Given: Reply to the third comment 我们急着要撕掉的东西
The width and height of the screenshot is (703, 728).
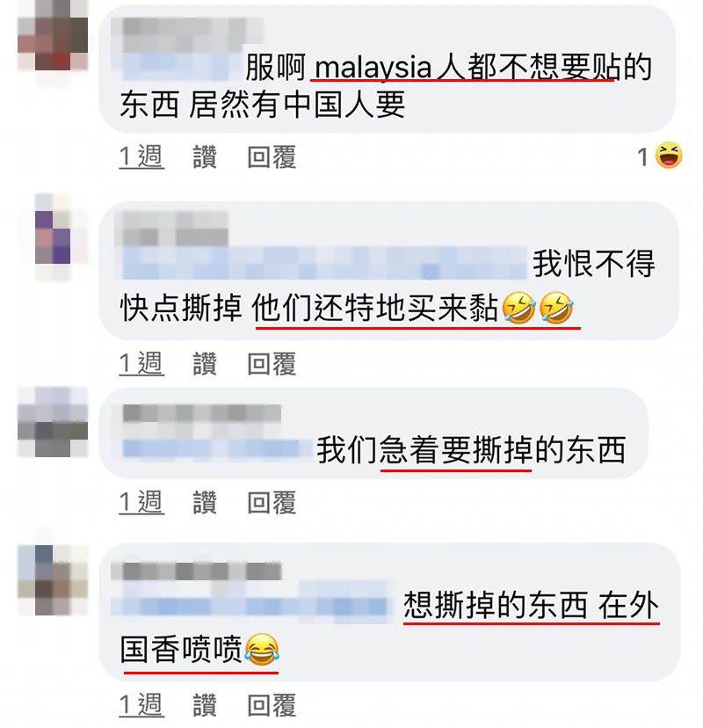Looking at the screenshot, I should pyautogui.click(x=272, y=502).
